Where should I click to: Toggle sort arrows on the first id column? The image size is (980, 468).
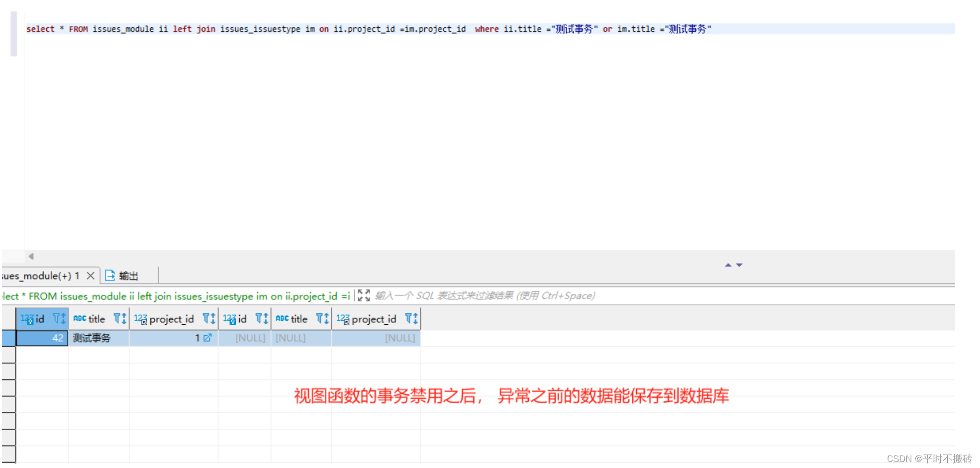(x=63, y=318)
